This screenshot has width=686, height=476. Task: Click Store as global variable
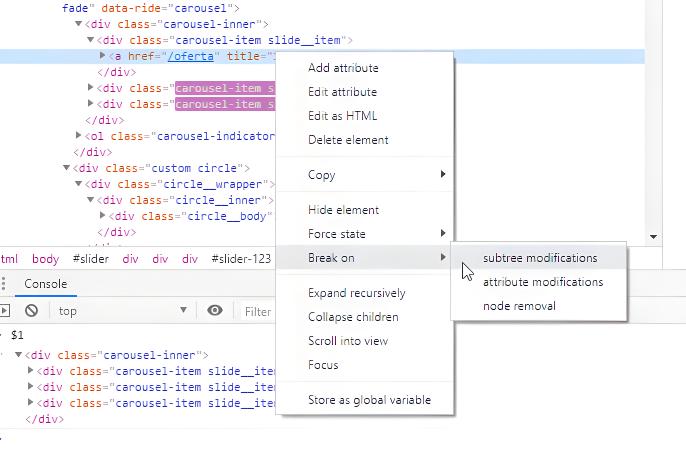pyautogui.click(x=369, y=400)
